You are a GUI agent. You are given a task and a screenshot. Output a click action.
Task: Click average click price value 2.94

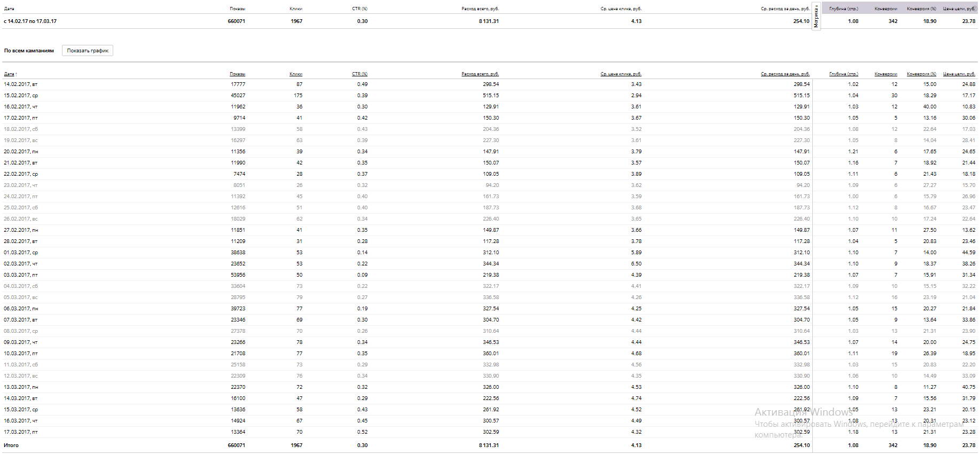pyautogui.click(x=636, y=96)
